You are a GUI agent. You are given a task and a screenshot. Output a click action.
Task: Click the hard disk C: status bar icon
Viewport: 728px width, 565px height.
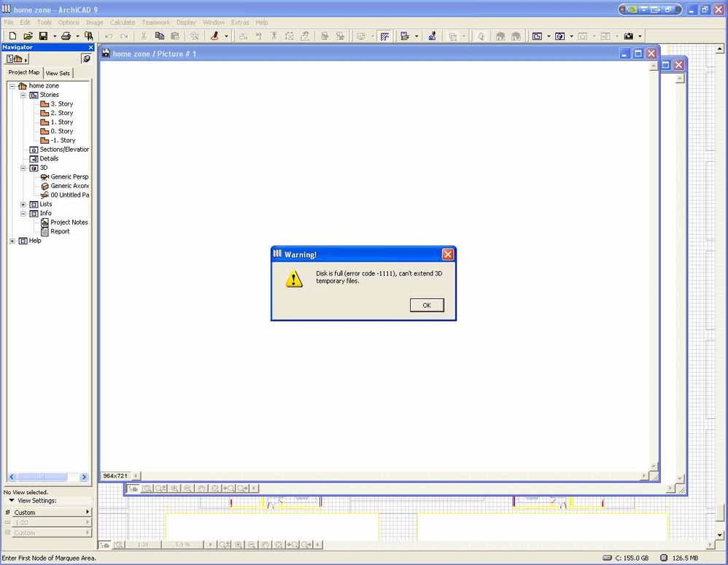607,558
